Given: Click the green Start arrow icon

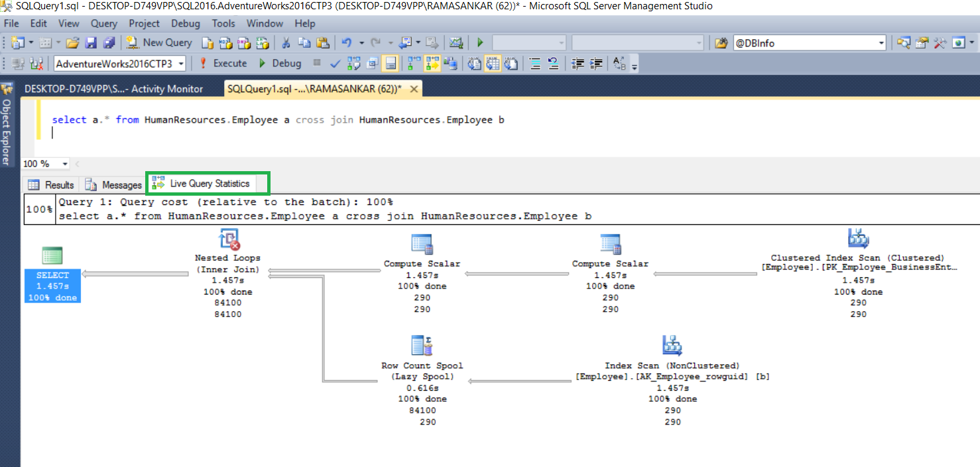Looking at the screenshot, I should pyautogui.click(x=480, y=42).
